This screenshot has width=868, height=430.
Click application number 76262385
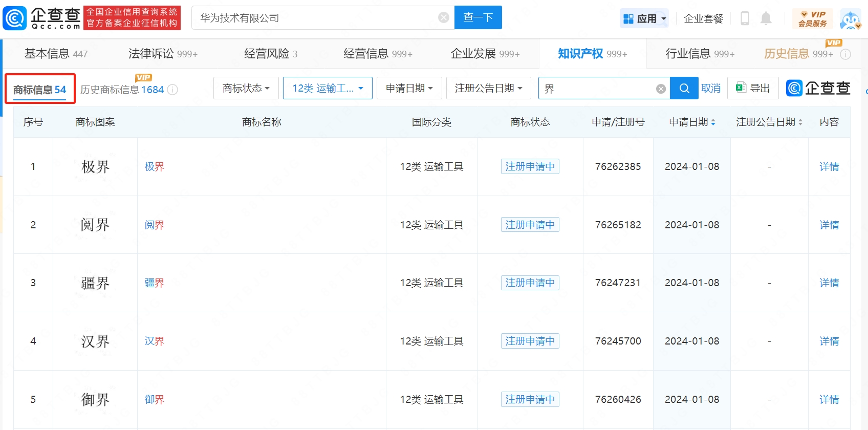coord(618,166)
